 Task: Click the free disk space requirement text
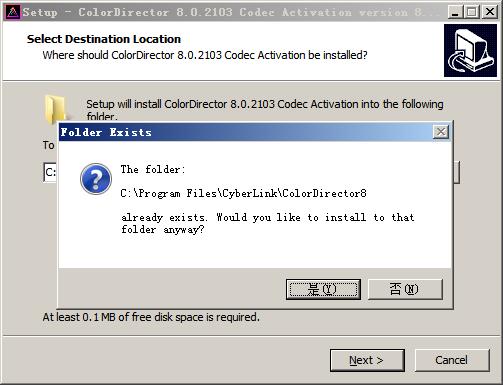point(151,317)
